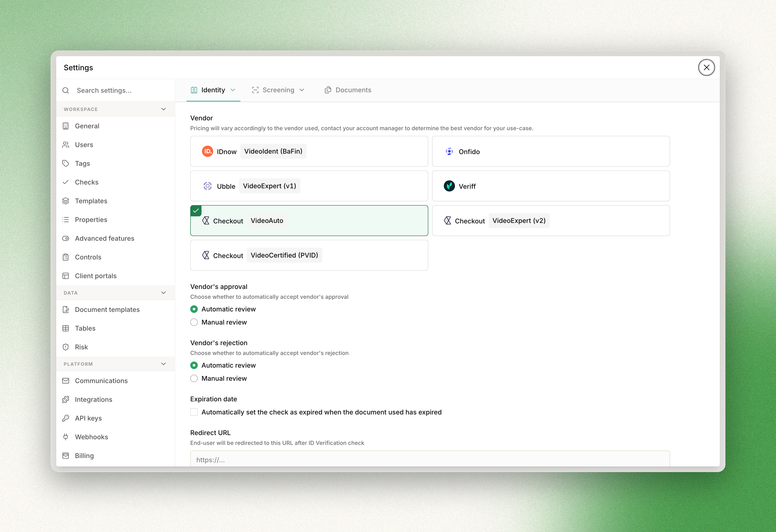The image size is (776, 532).
Task: Click the API keys key icon
Action: (66, 418)
